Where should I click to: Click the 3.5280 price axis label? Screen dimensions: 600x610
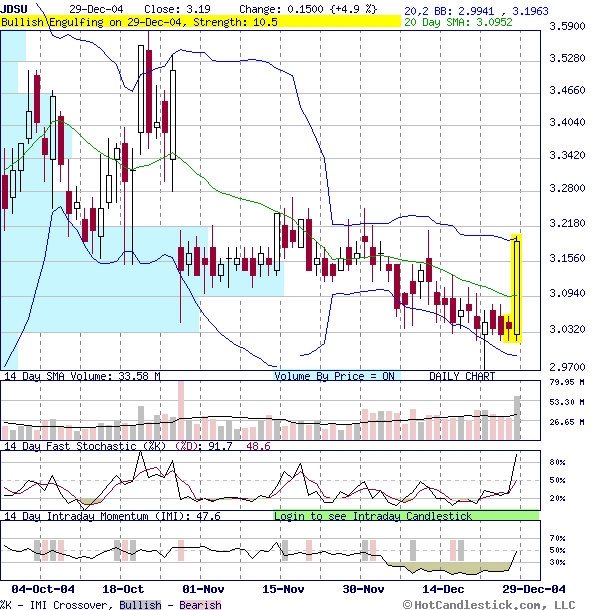click(567, 58)
